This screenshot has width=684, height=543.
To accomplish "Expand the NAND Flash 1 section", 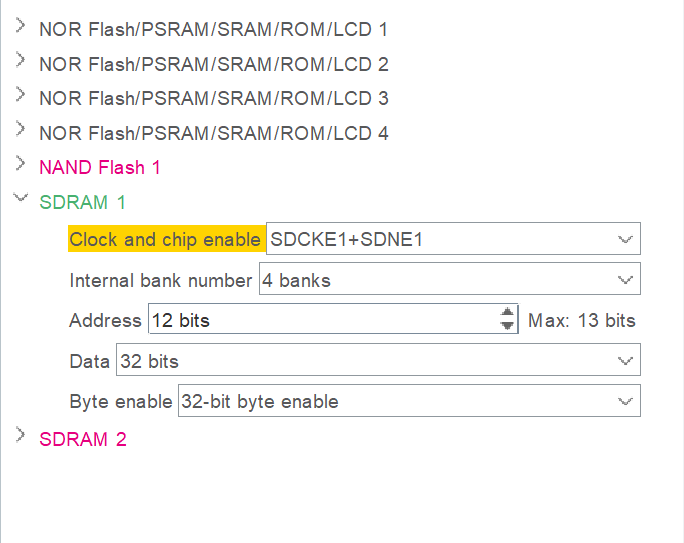I will click(20, 165).
